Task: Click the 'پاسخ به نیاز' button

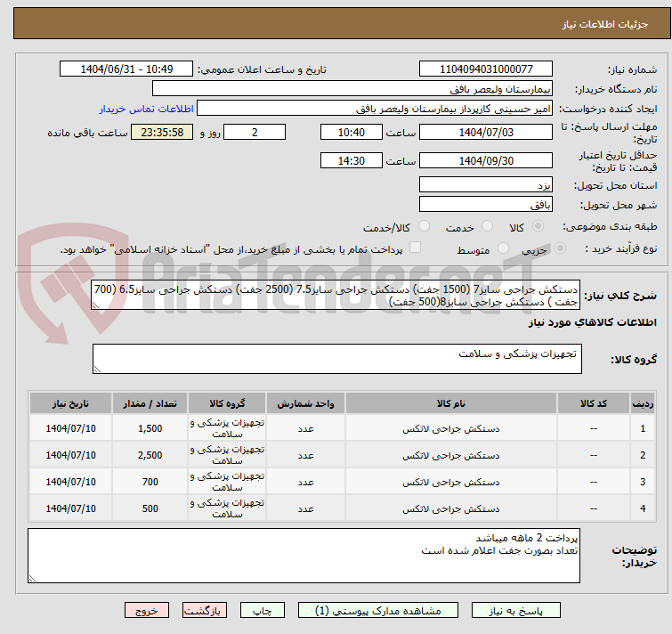Action: point(516,611)
